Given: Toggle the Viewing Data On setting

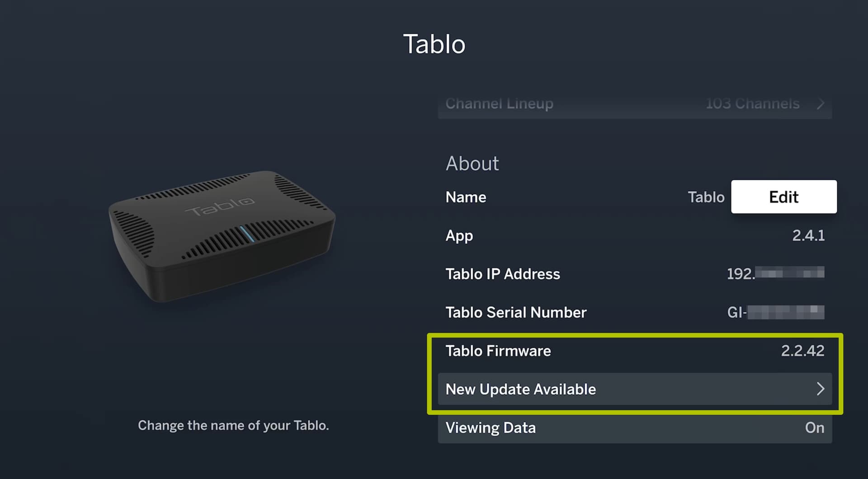Looking at the screenshot, I should click(814, 428).
